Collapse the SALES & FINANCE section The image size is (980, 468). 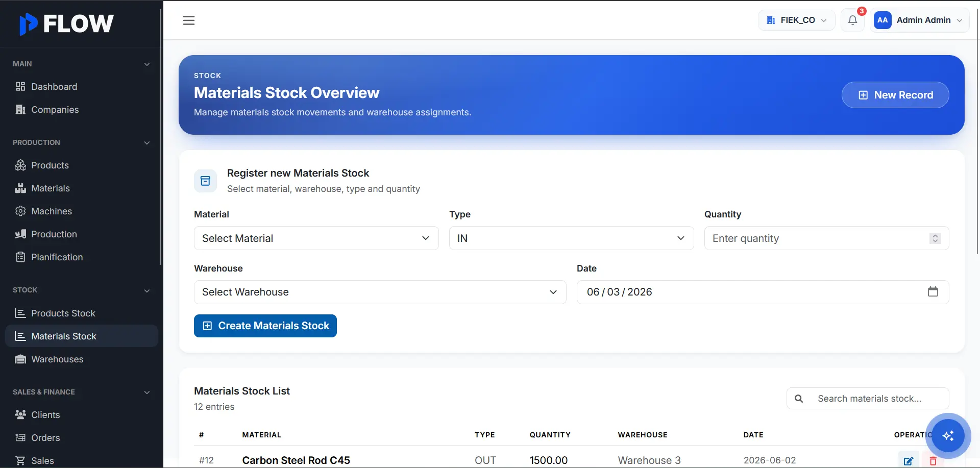coord(147,392)
